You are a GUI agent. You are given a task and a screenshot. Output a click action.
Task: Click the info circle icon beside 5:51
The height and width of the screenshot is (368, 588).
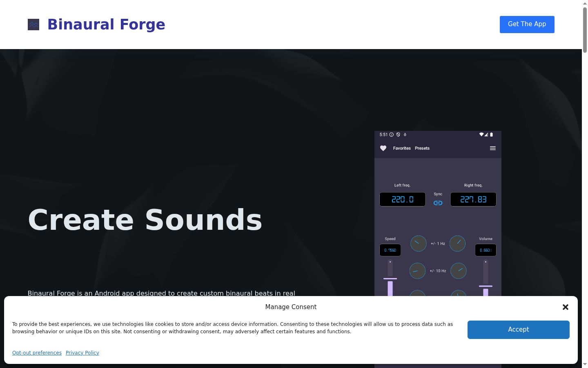[391, 135]
